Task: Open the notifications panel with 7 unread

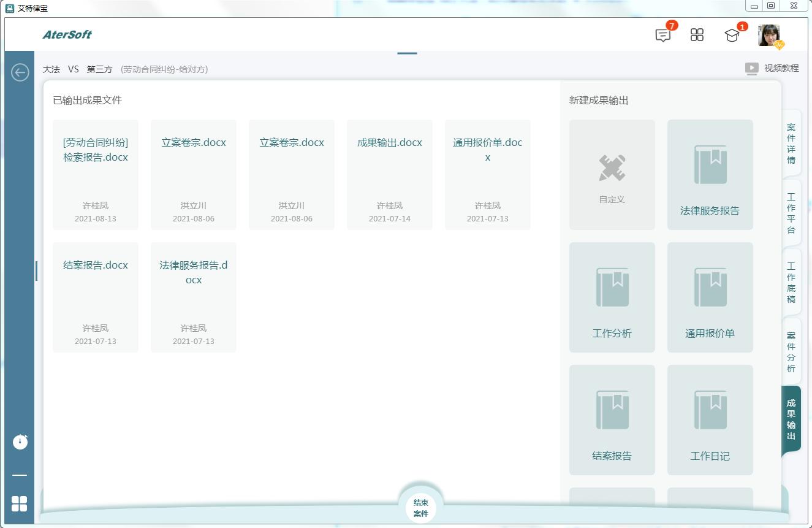Action: 662,35
